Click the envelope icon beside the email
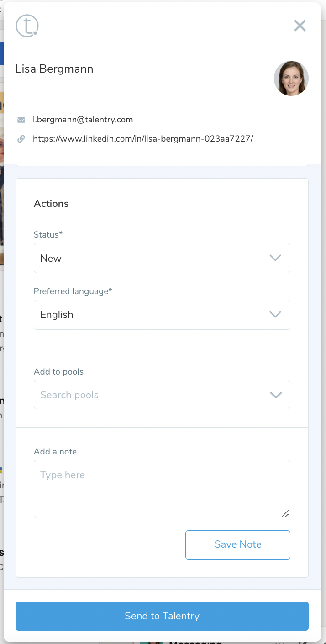326x644 pixels. click(21, 120)
